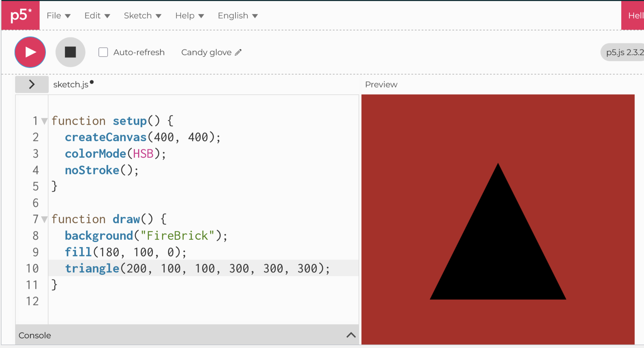The height and width of the screenshot is (348, 644).
Task: Collapse the setup function fold arrow
Action: pyautogui.click(x=44, y=121)
